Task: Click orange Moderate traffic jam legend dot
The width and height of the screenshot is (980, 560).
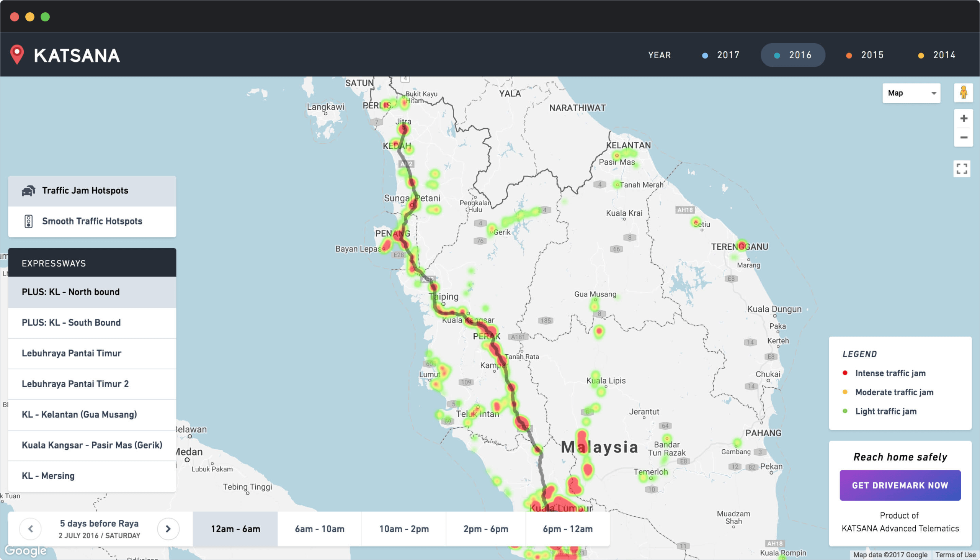Action: (x=845, y=392)
